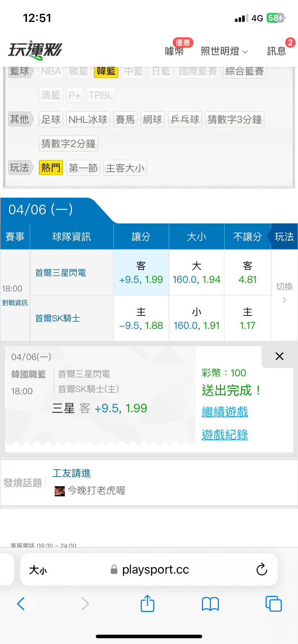
Task: Click the 賽事 column header
Action: coord(15,236)
